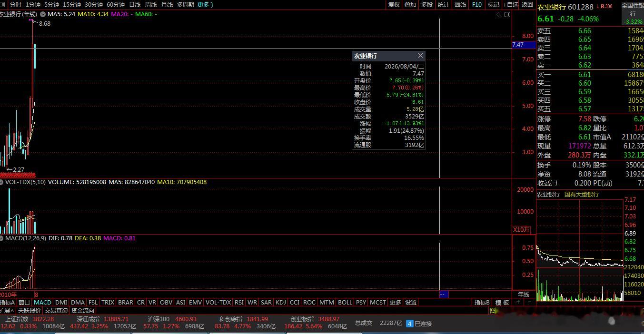This screenshot has width=644, height=334.
Task: Open the MACD(12,26,9) indicator dropdown arrow
Action: (2, 238)
